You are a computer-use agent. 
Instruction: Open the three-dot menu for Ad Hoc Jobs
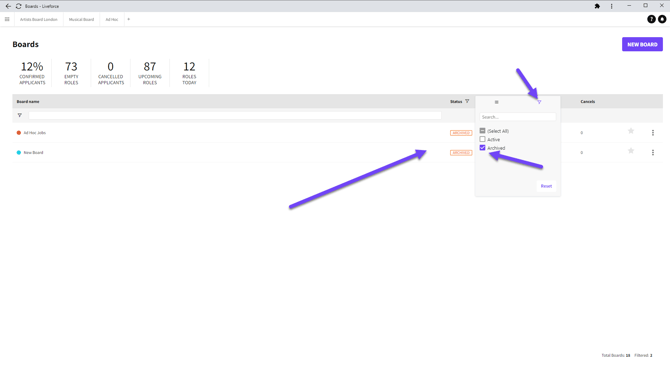click(652, 133)
